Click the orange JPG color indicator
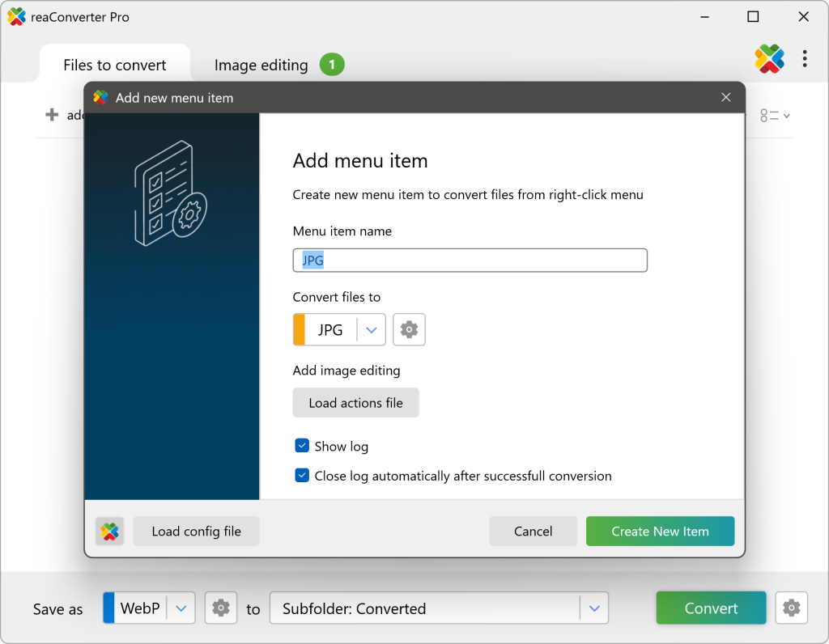The height and width of the screenshot is (644, 829). pyautogui.click(x=300, y=329)
